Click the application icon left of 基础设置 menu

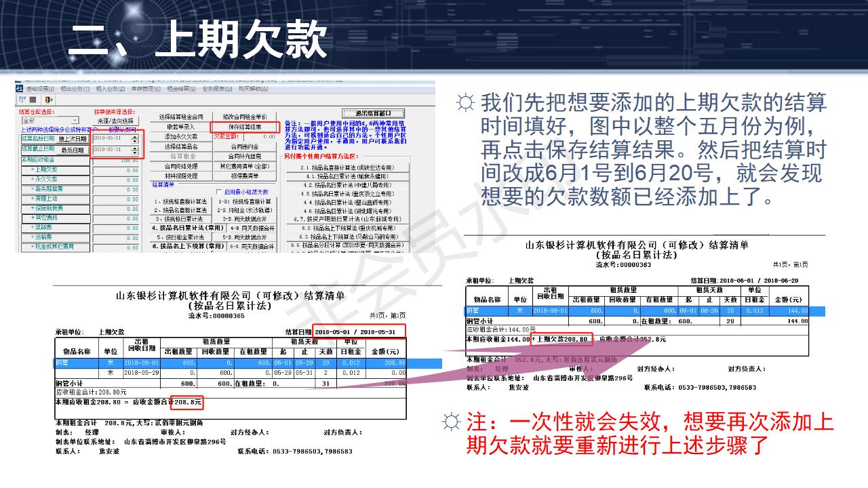pyautogui.click(x=18, y=89)
